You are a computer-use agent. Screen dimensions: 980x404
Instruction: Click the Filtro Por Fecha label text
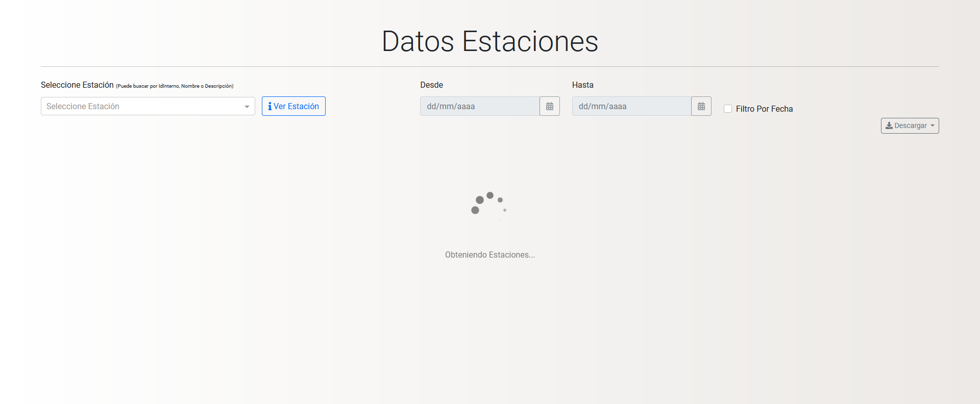[x=764, y=109]
